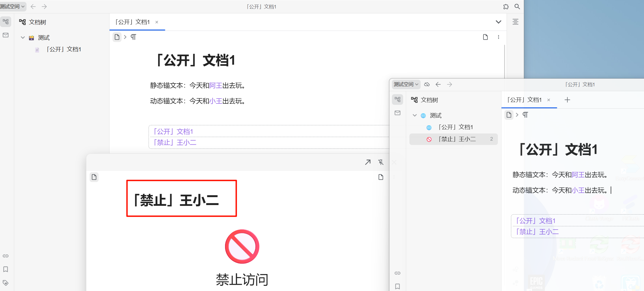Open backlinks link icon in left window dock

(6, 256)
